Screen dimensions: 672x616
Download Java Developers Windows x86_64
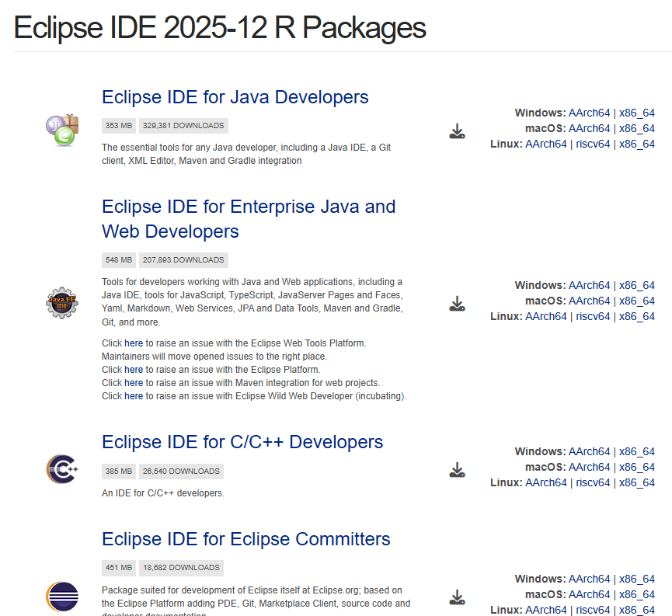637,113
